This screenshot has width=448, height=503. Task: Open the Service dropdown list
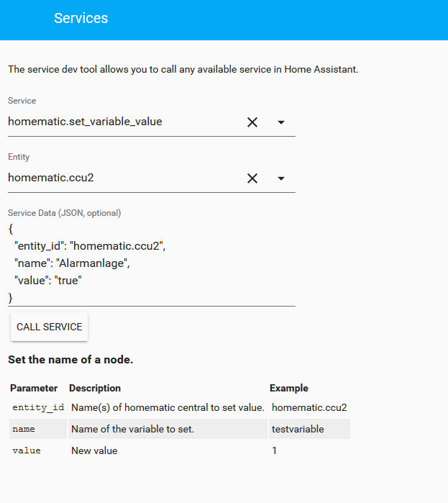281,122
